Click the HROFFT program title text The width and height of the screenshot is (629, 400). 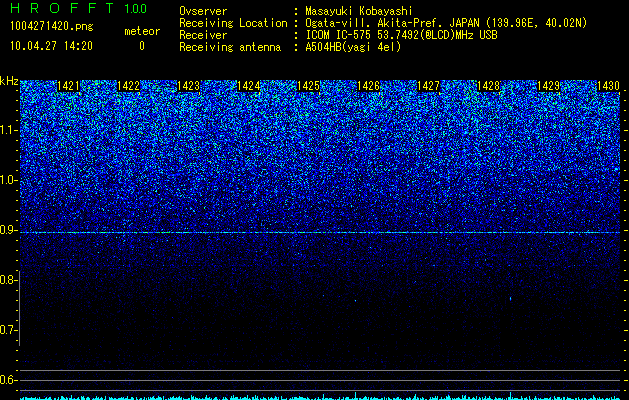(62, 8)
